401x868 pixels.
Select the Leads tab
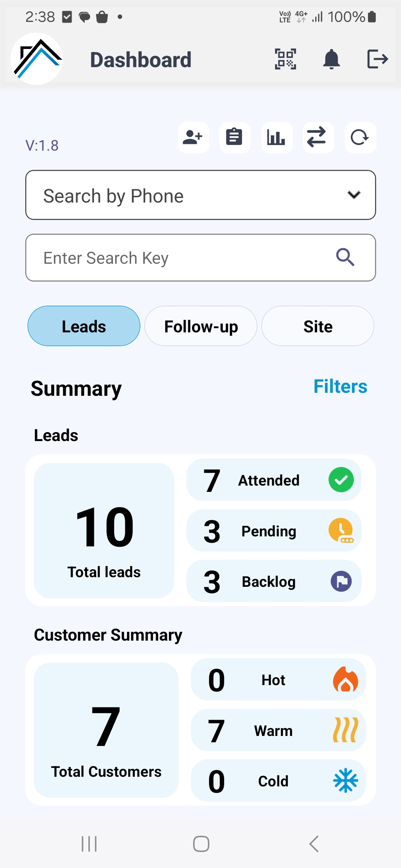point(84,326)
